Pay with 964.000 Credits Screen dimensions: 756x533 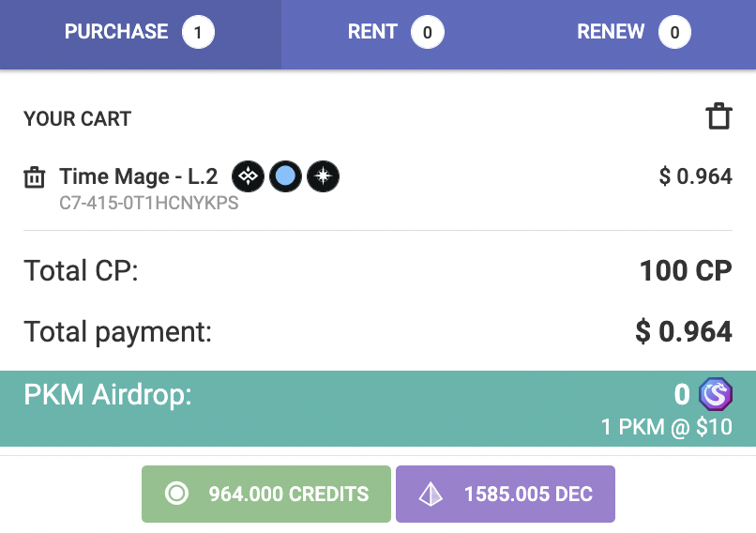point(266,494)
